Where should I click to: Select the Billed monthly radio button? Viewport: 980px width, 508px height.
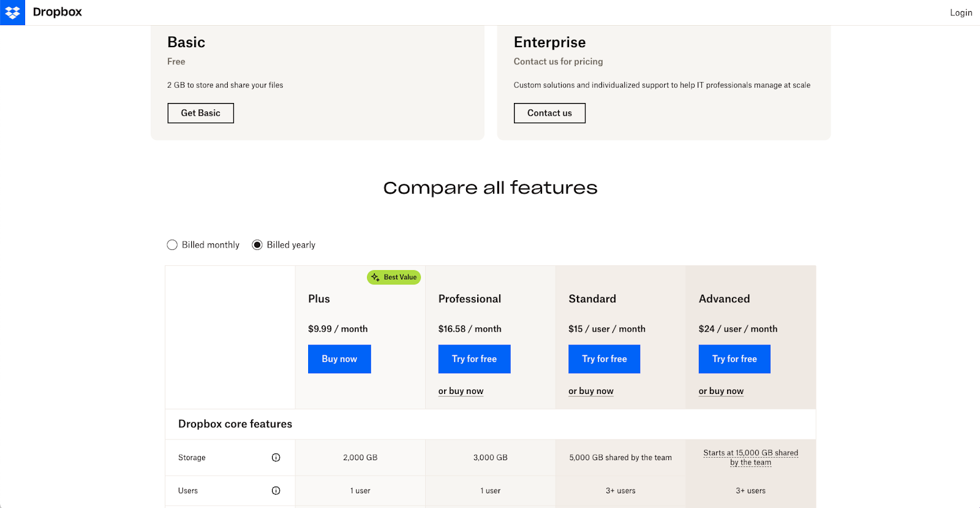172,245
